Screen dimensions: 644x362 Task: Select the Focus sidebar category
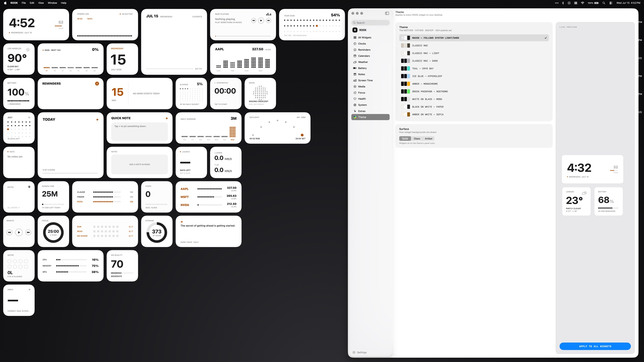[370, 93]
